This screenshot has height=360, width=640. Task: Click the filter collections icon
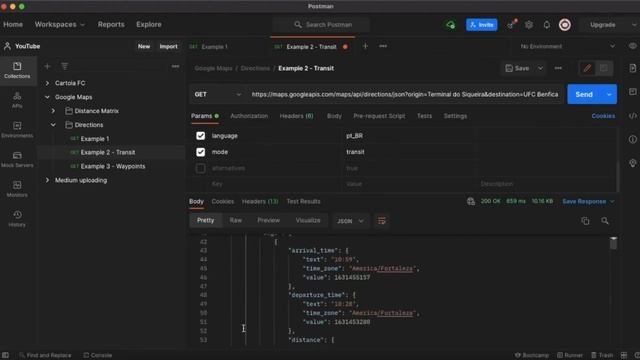tap(64, 66)
